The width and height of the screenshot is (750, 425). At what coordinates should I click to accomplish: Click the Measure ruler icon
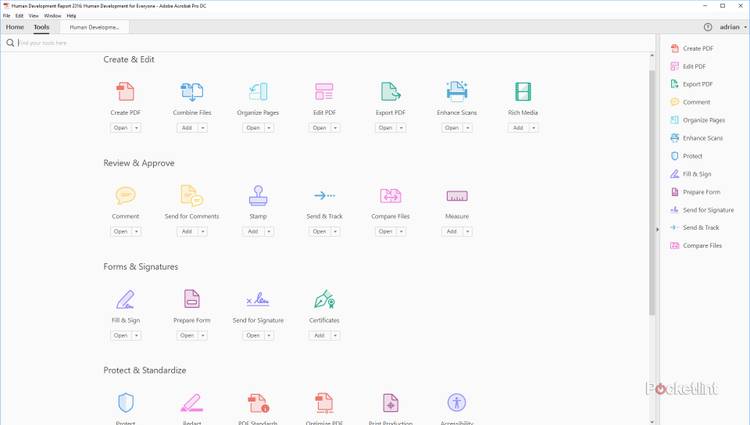click(x=457, y=196)
